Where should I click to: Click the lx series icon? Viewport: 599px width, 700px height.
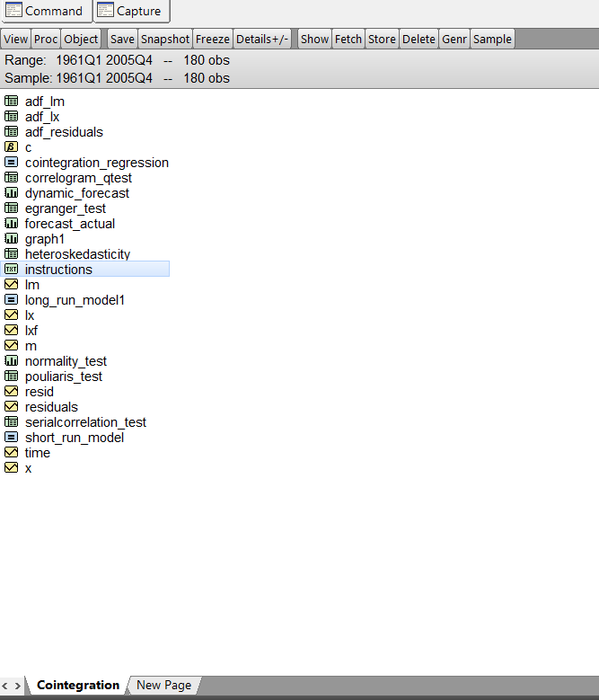11,315
